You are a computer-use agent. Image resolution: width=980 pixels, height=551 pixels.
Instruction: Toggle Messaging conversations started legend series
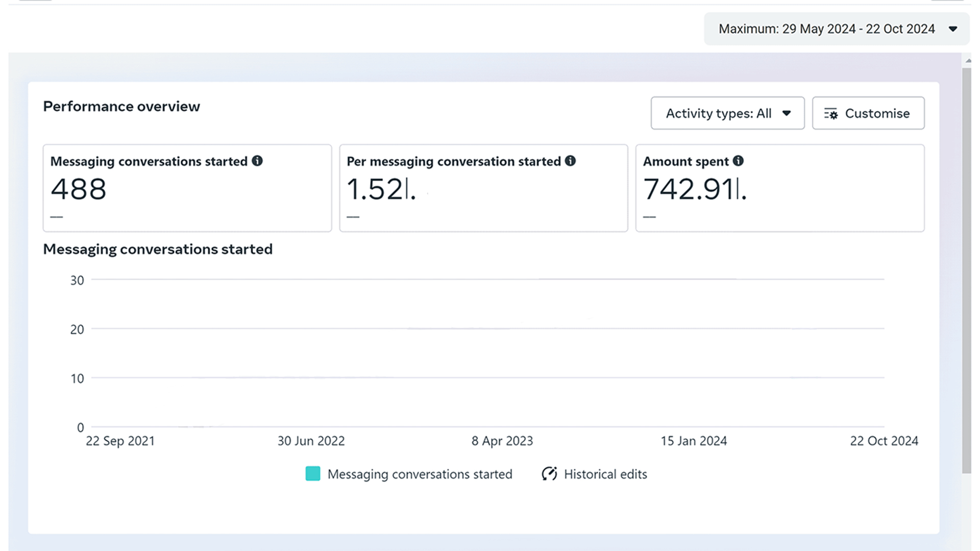click(x=420, y=474)
